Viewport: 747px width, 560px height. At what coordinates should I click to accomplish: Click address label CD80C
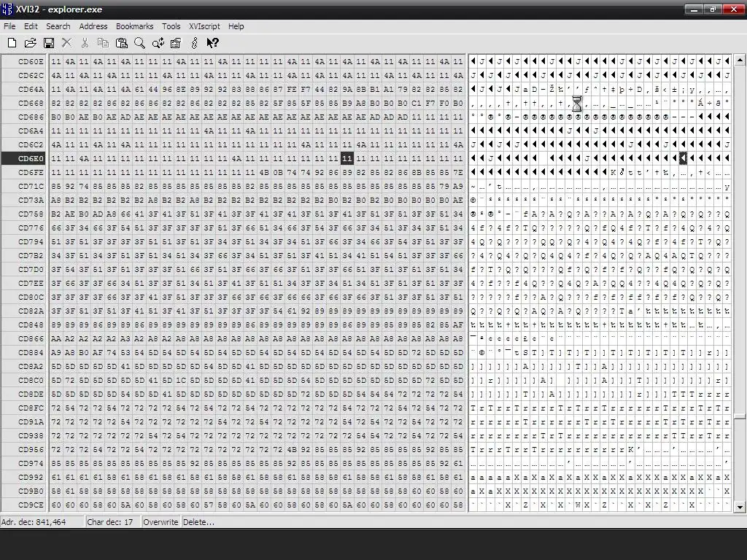click(31, 297)
